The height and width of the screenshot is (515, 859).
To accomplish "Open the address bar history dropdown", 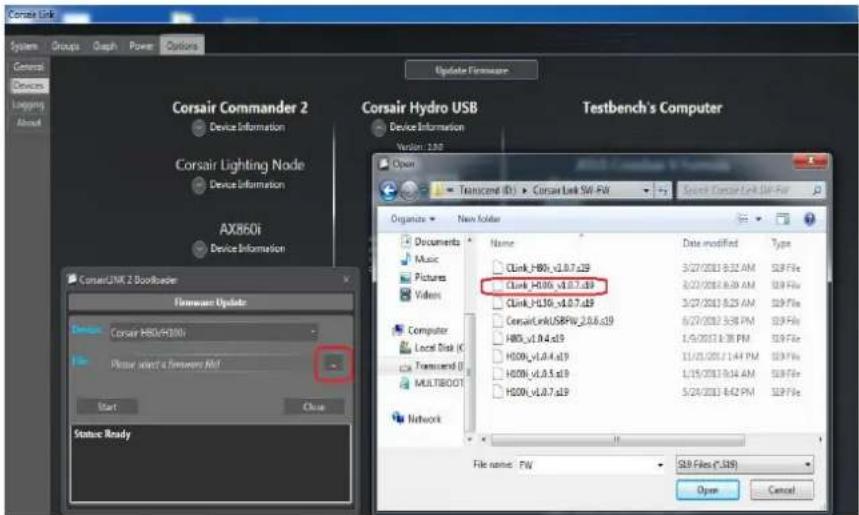I will [x=646, y=191].
